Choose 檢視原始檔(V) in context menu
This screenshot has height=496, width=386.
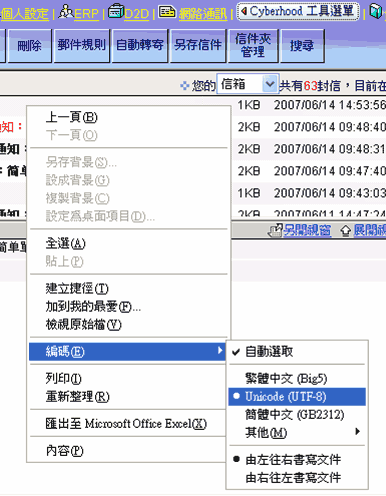coord(129,324)
